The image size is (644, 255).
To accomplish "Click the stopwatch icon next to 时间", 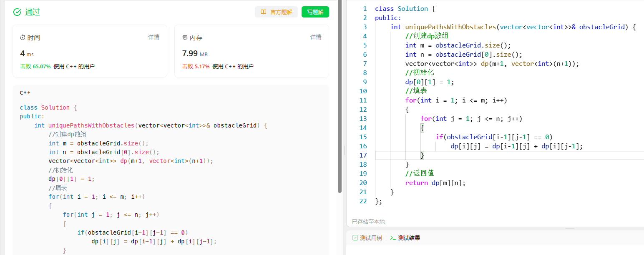I will point(23,37).
